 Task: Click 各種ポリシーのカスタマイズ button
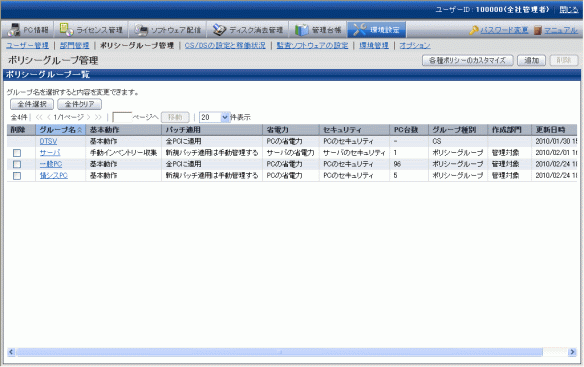click(467, 60)
